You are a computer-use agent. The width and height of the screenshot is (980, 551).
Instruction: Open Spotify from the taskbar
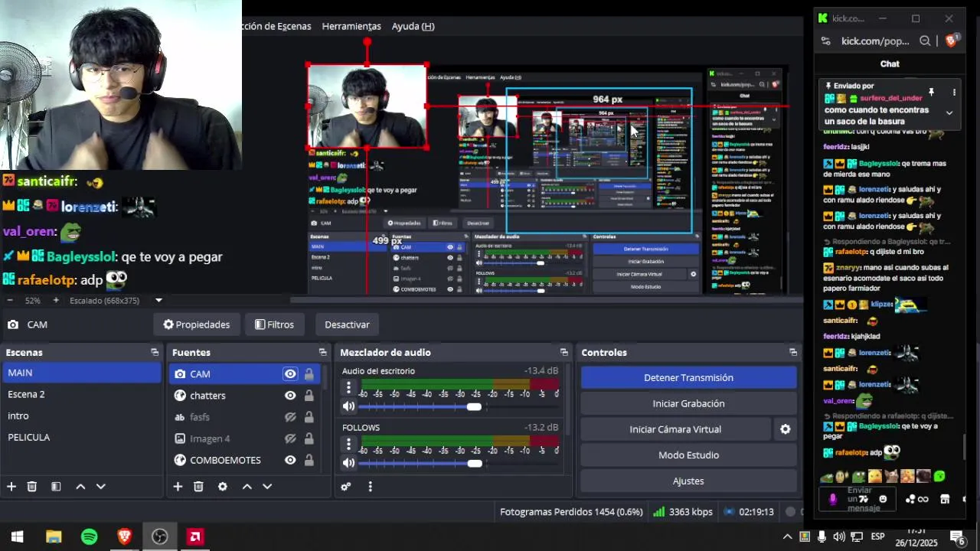point(89,536)
